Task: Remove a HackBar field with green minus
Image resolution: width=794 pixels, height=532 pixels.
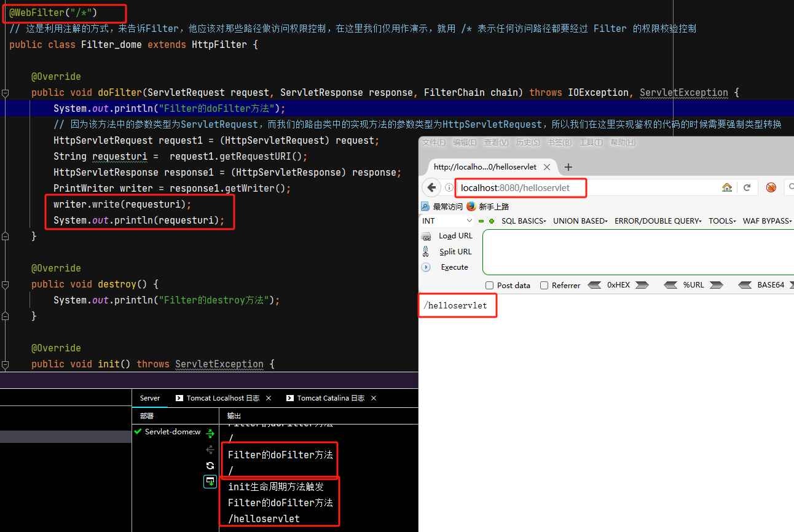Action: pyautogui.click(x=481, y=221)
